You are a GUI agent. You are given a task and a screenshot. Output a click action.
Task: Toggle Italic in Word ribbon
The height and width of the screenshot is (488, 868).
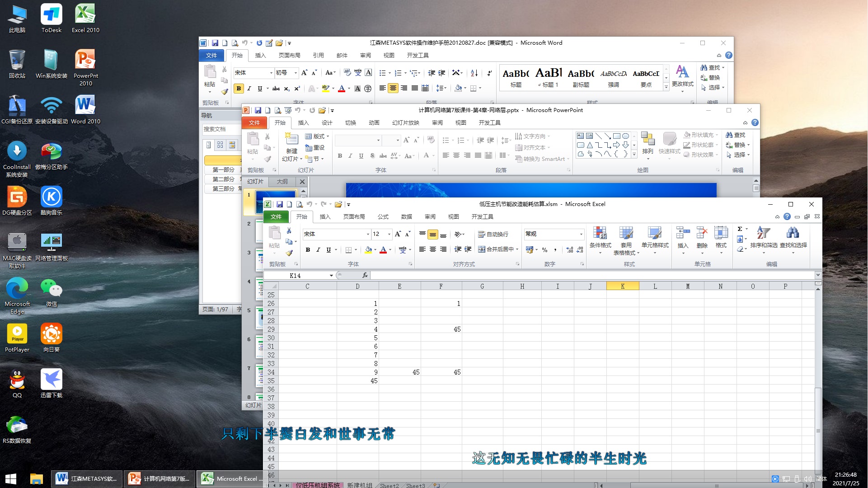click(249, 89)
